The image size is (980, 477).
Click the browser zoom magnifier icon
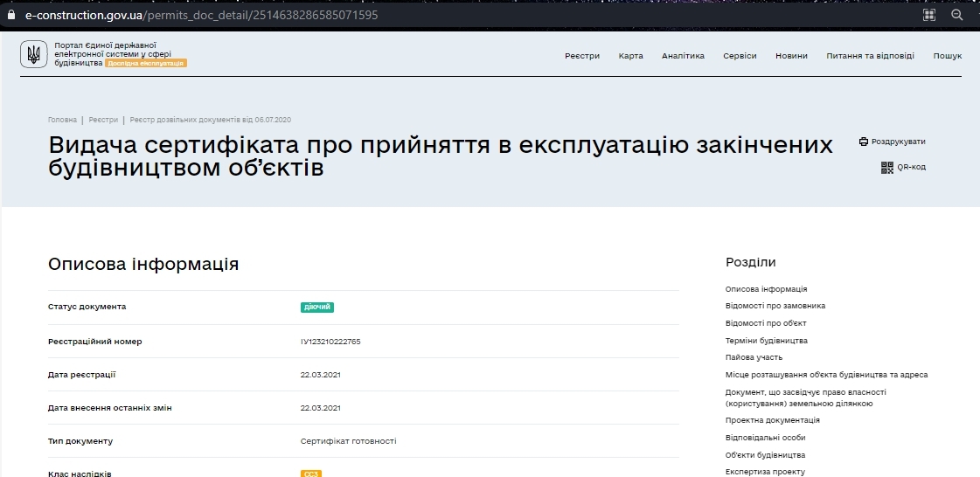point(957,15)
